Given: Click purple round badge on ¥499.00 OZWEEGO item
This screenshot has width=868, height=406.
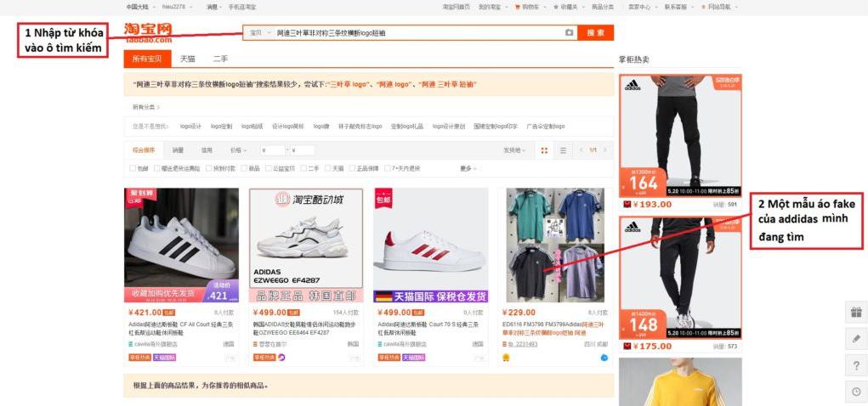Looking at the screenshot, I should coord(281,358).
